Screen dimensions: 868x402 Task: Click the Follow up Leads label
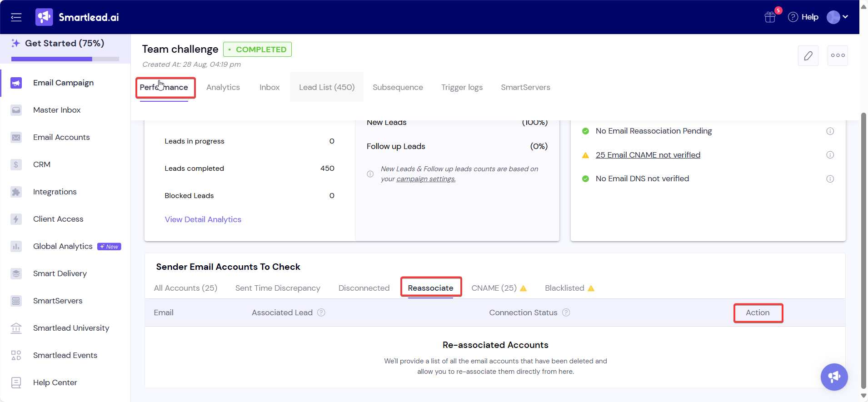coord(396,146)
